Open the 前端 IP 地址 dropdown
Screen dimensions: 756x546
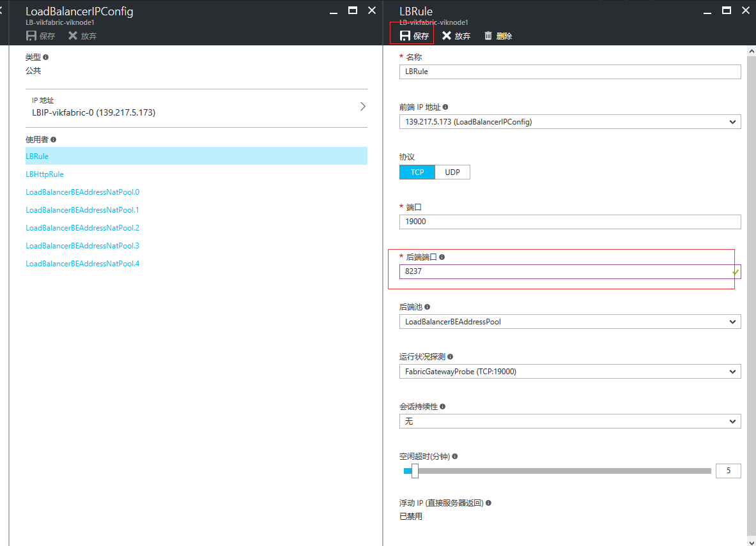(569, 122)
